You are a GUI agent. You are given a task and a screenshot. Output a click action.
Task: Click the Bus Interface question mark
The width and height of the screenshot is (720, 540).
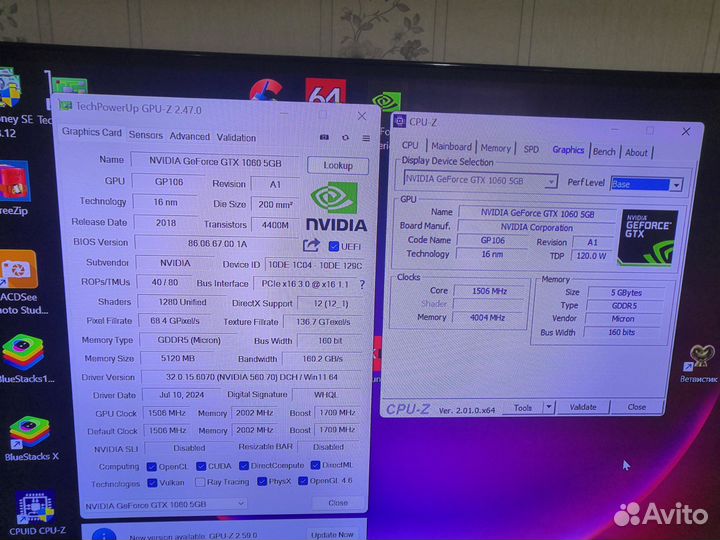click(361, 284)
